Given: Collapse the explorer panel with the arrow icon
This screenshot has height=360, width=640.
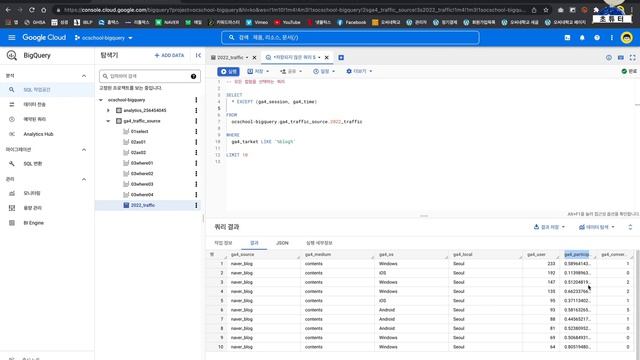Looking at the screenshot, I should tap(198, 55).
